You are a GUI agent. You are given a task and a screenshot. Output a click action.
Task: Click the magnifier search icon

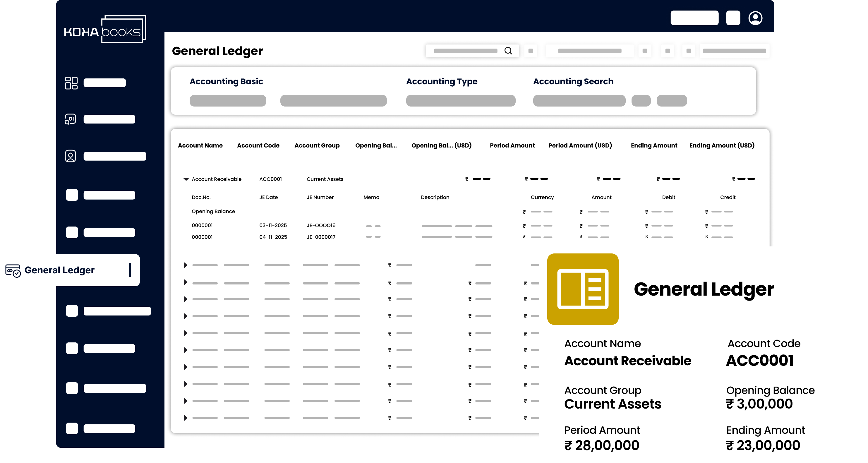point(508,51)
